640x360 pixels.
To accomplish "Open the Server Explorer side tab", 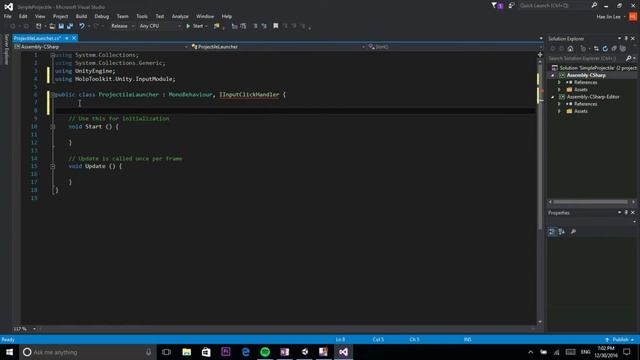I will click(6, 50).
